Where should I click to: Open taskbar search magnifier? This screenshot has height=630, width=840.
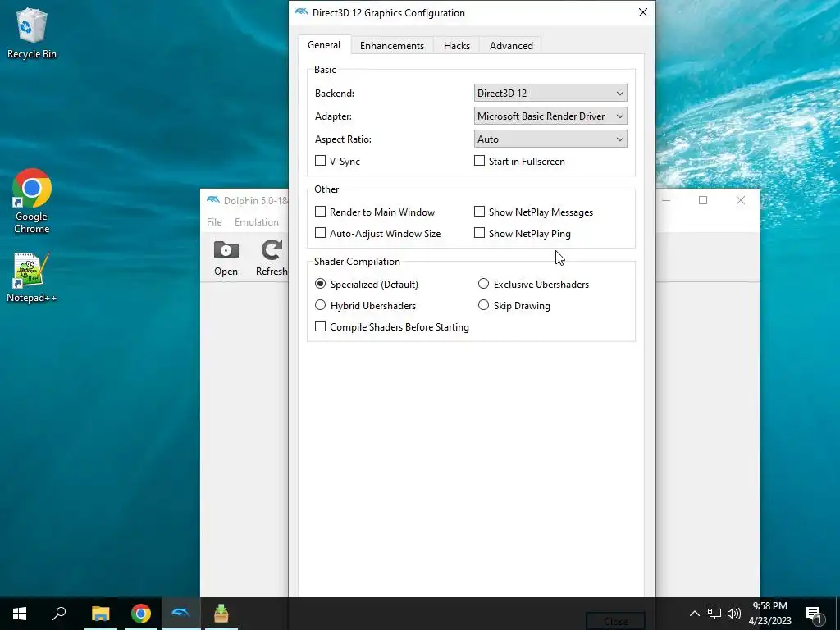(59, 614)
